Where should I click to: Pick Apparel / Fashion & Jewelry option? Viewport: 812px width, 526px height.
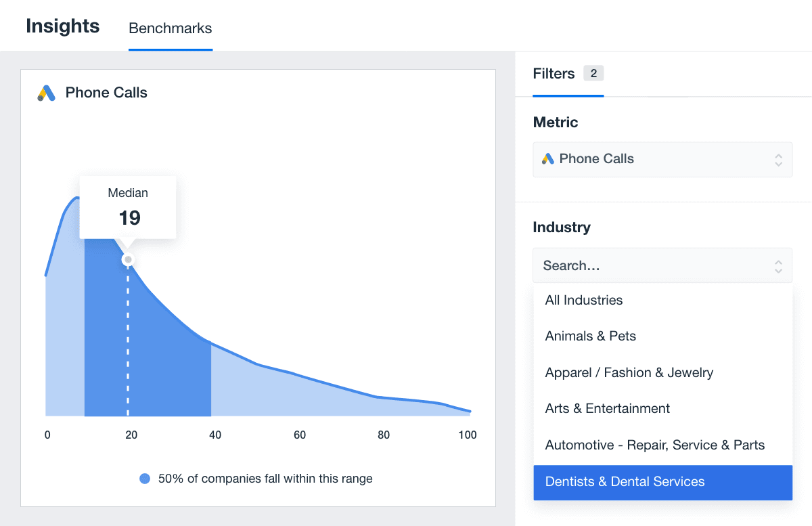pyautogui.click(x=629, y=372)
